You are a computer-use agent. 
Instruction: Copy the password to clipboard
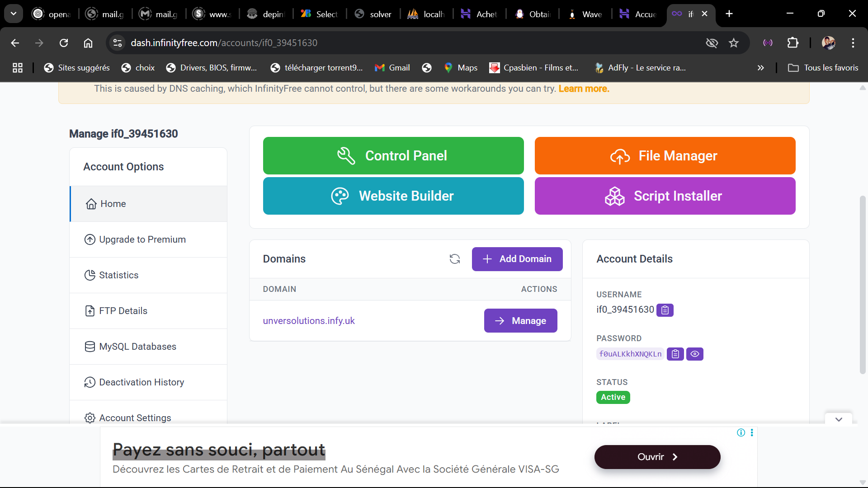tap(675, 354)
